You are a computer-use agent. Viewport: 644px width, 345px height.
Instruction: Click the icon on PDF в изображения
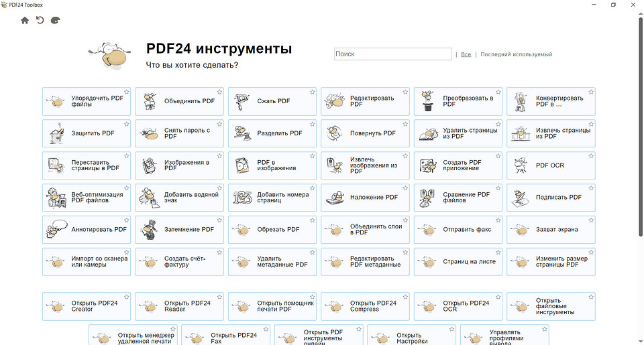tap(242, 165)
